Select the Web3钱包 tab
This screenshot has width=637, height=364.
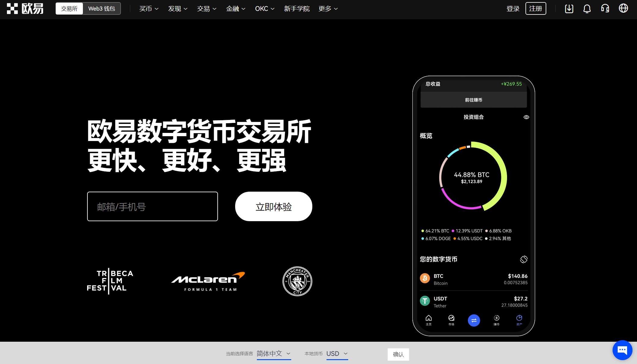coord(101,8)
